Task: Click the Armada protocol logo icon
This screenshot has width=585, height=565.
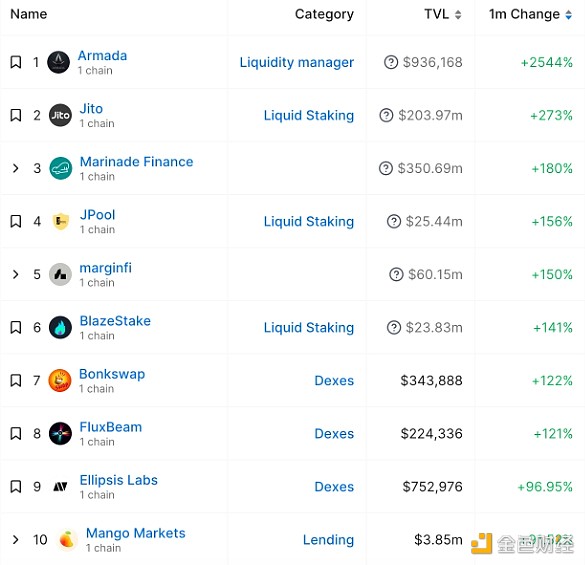Action: point(59,62)
